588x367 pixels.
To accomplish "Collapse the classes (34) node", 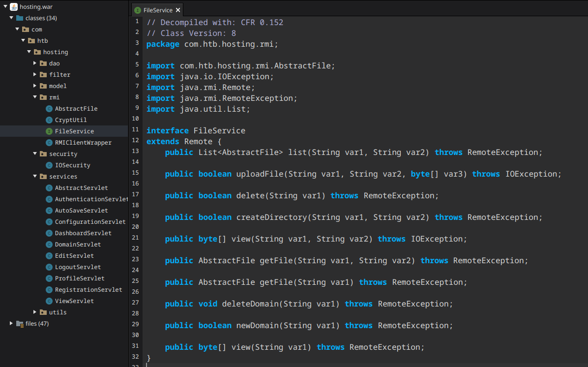I will pos(11,18).
